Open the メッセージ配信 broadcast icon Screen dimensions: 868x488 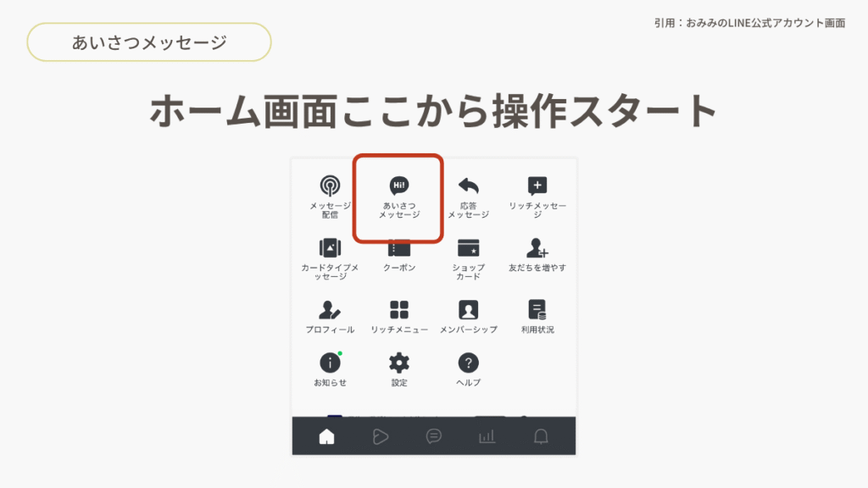coord(330,186)
